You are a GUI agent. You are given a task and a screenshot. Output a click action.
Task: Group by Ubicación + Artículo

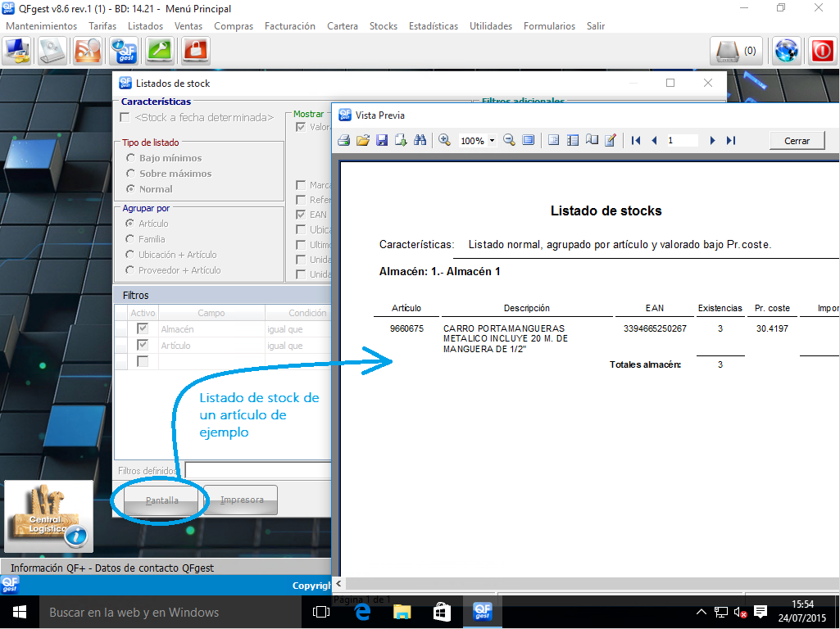(129, 254)
